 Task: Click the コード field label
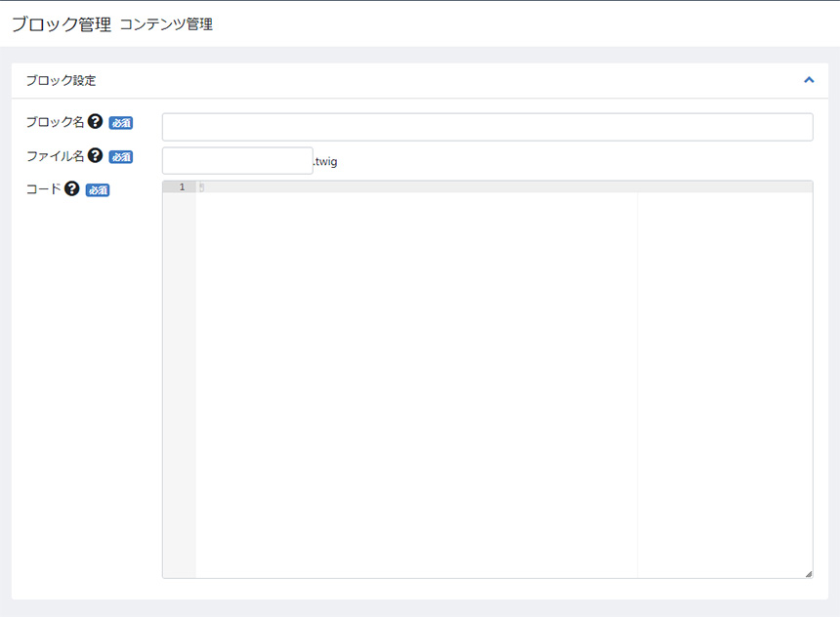(x=43, y=189)
